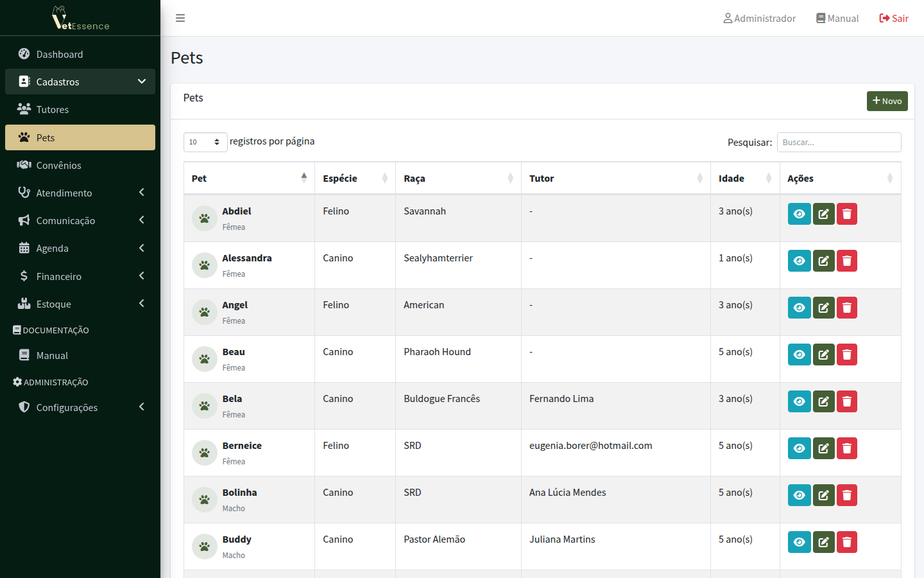Delete the pet Bela

tap(847, 401)
